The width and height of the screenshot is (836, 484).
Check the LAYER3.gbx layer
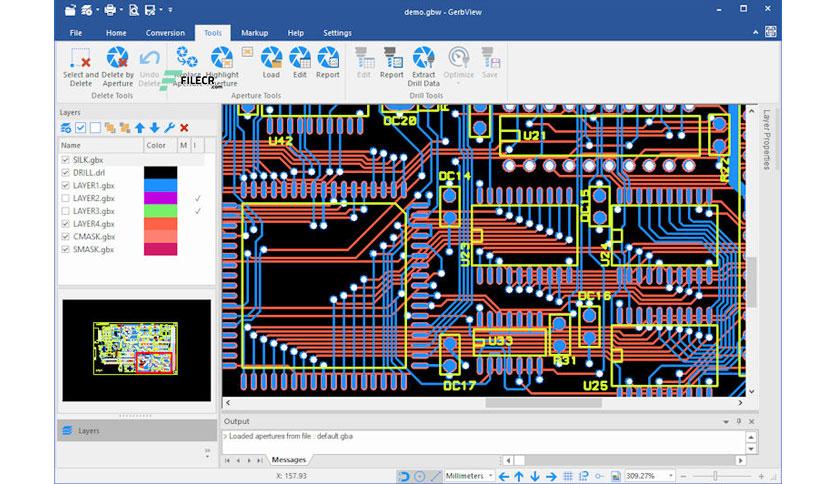pos(66,211)
